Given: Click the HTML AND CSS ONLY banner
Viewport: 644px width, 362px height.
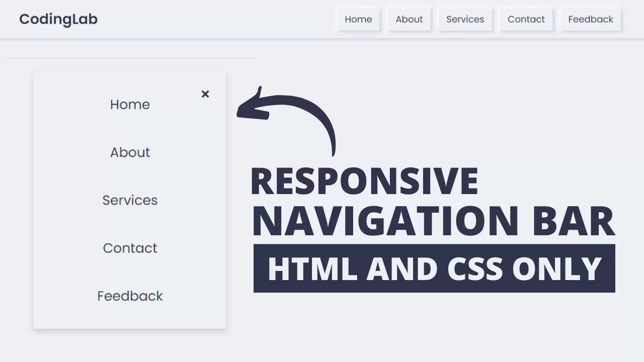Looking at the screenshot, I should [434, 268].
